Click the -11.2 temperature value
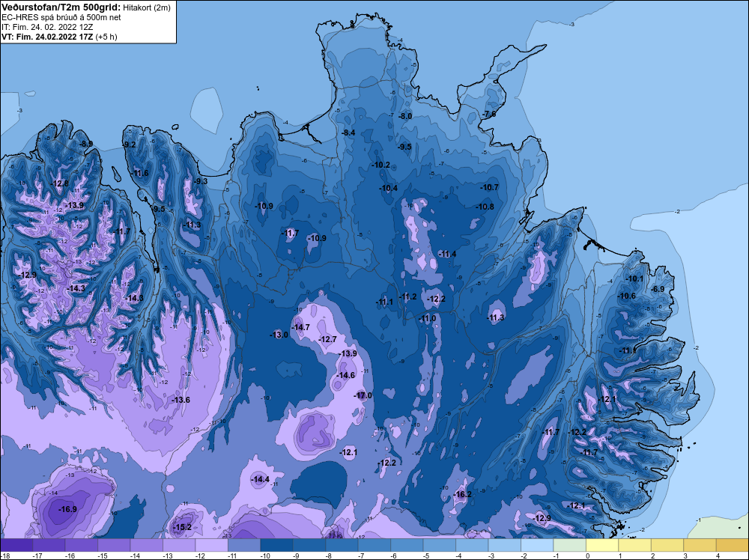This screenshot has height=560, width=749. point(407,296)
